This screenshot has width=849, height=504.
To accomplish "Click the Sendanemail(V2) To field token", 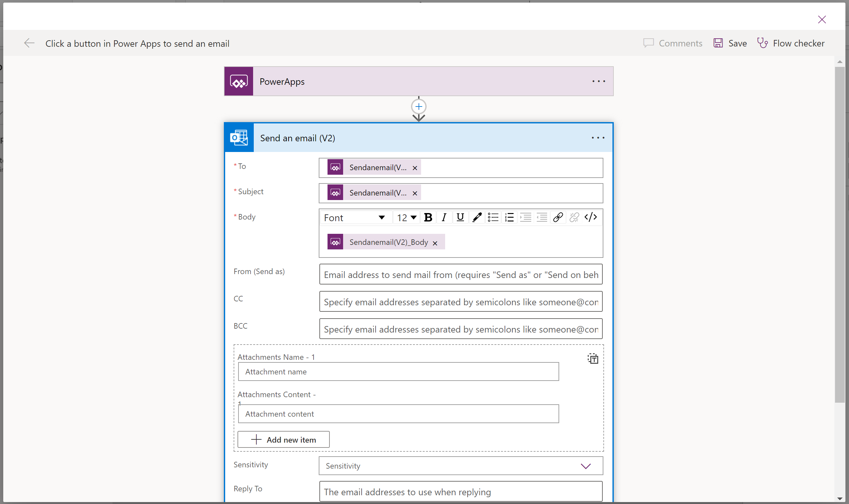I will (x=371, y=167).
